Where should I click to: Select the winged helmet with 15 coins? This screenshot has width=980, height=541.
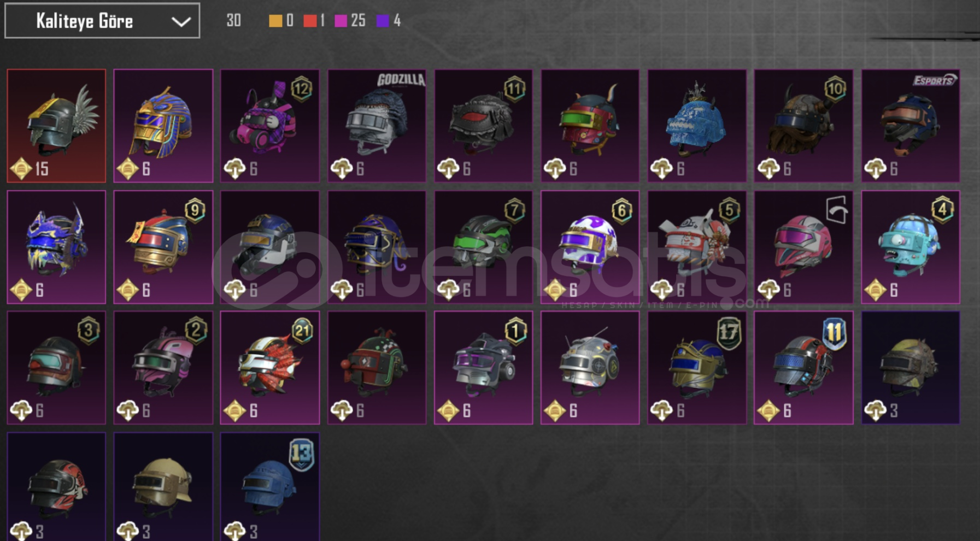pyautogui.click(x=56, y=126)
